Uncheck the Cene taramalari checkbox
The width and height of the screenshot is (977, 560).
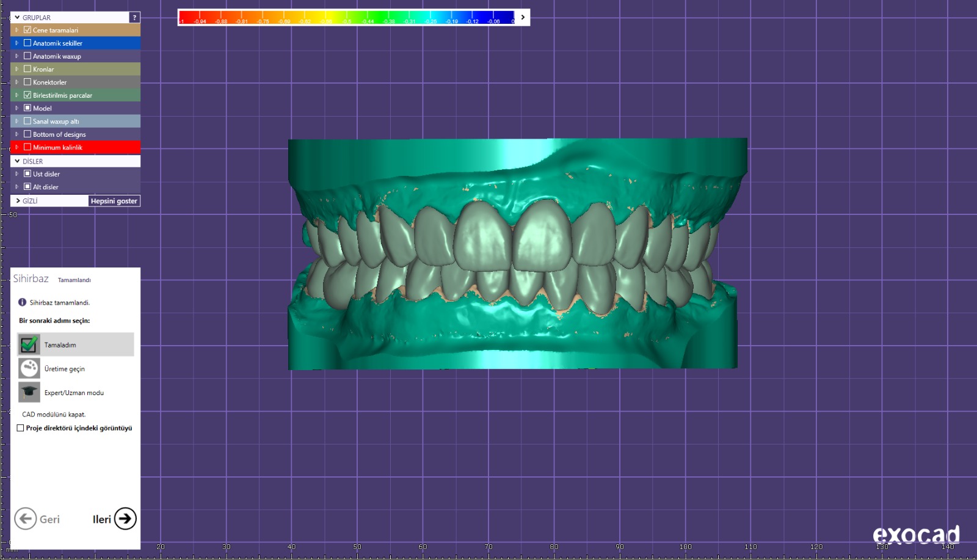point(27,30)
